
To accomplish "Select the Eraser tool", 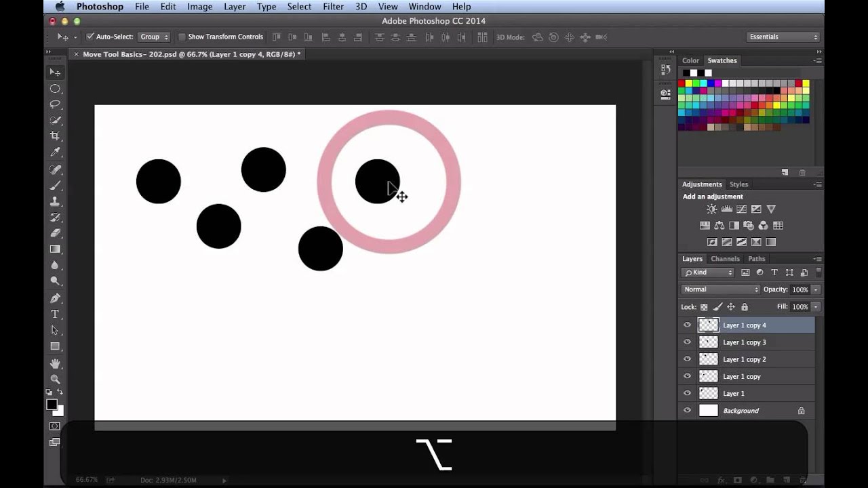I will tap(55, 233).
